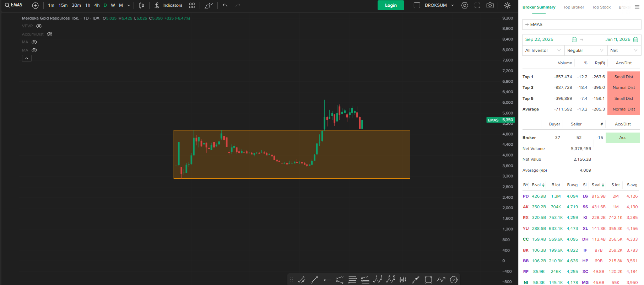Image resolution: width=644 pixels, height=285 pixels.
Task: Toggle visibility of the first MA indicator
Action: pos(34,42)
